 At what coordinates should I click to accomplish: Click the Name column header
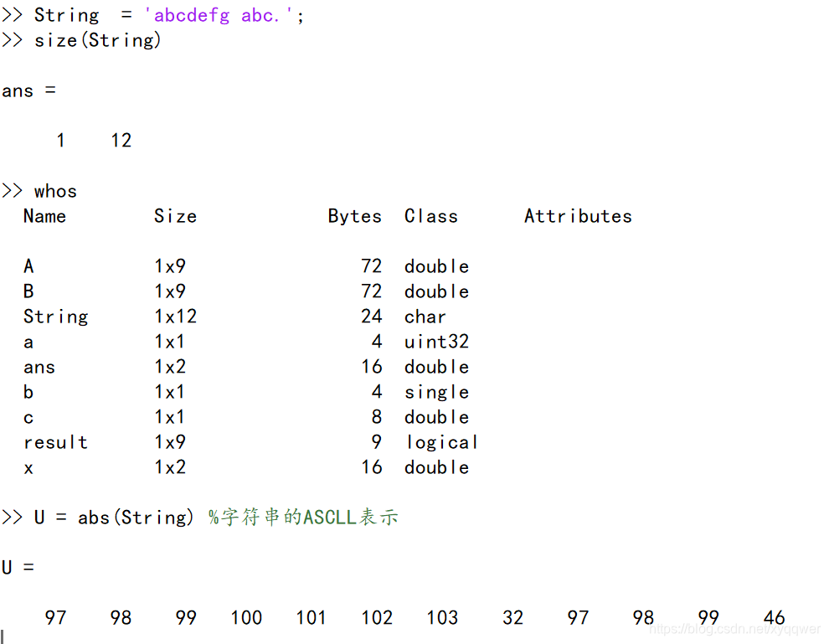44,216
